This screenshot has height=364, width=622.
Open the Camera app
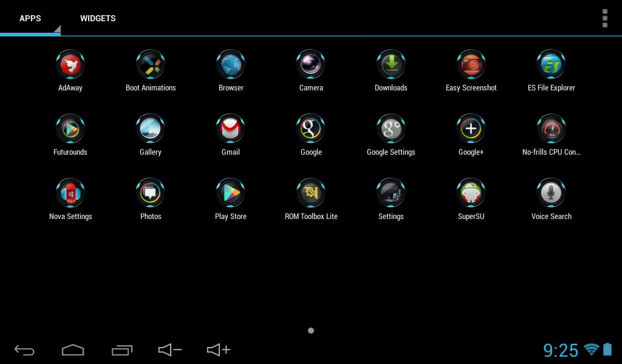[x=311, y=65]
